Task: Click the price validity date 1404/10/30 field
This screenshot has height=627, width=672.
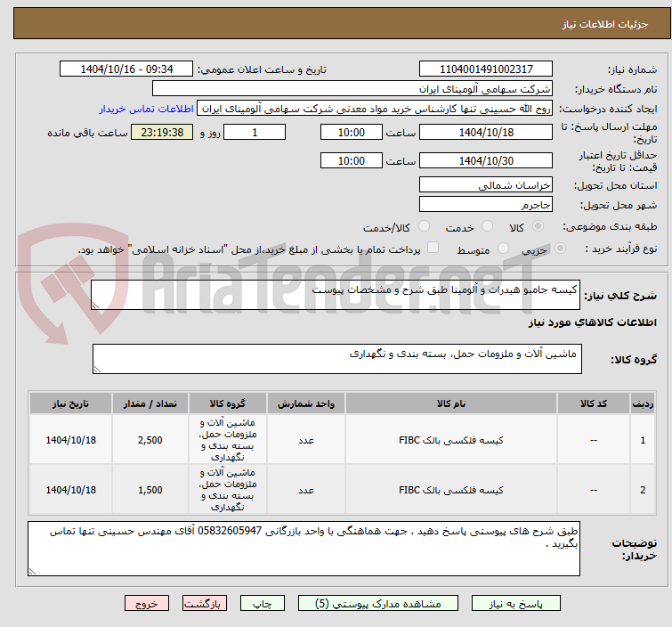Action: [x=486, y=161]
